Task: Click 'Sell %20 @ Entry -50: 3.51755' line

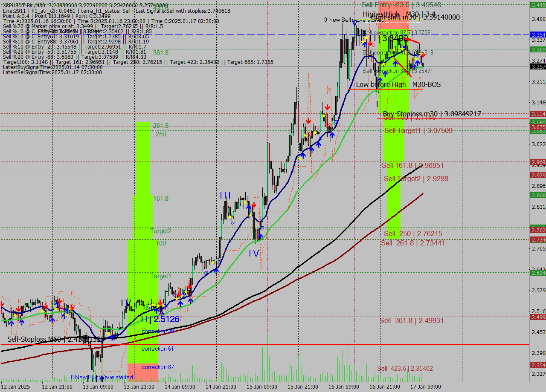Action: coord(74,52)
